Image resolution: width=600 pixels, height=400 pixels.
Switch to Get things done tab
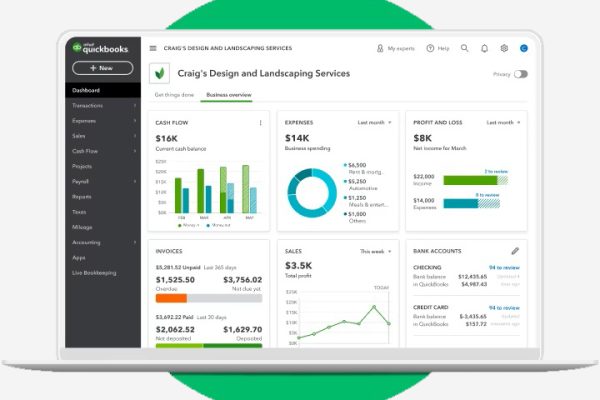(x=173, y=94)
